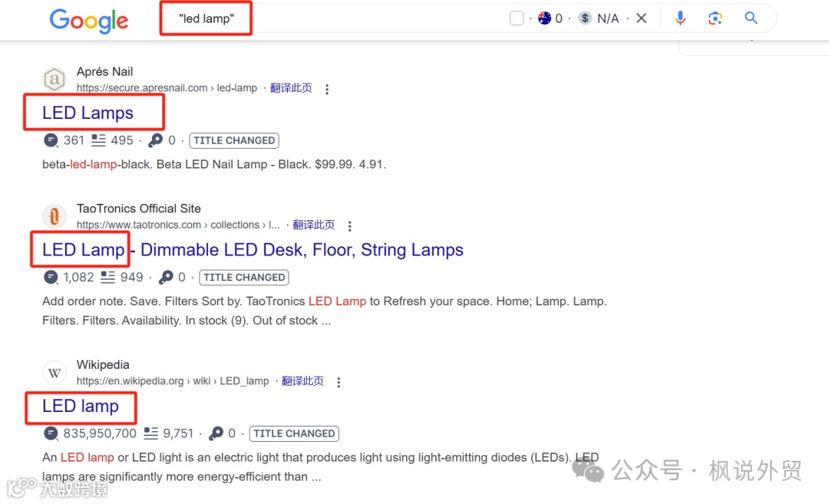829x504 pixels.
Task: Open Google Lens image search icon
Action: click(x=715, y=18)
